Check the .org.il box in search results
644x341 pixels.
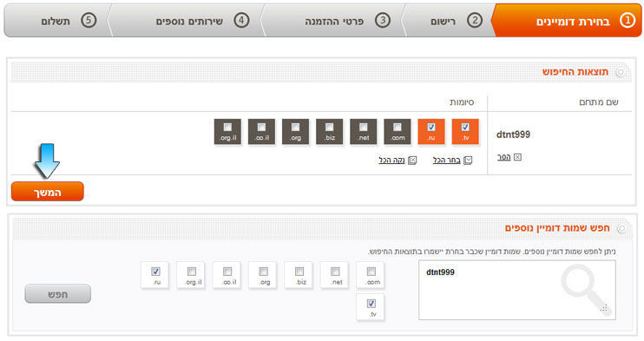227,127
